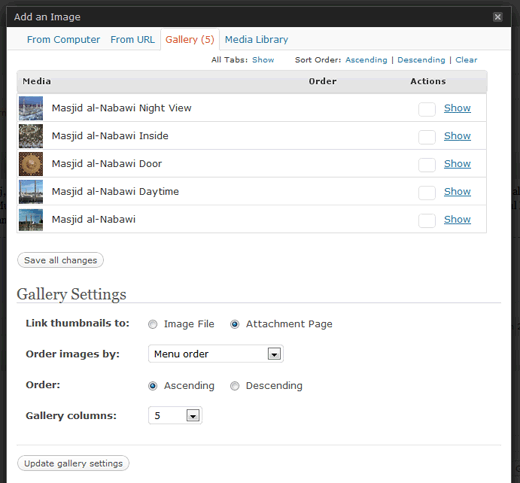Click Save all changes button
Viewport: 520px width, 483px height.
60,260
